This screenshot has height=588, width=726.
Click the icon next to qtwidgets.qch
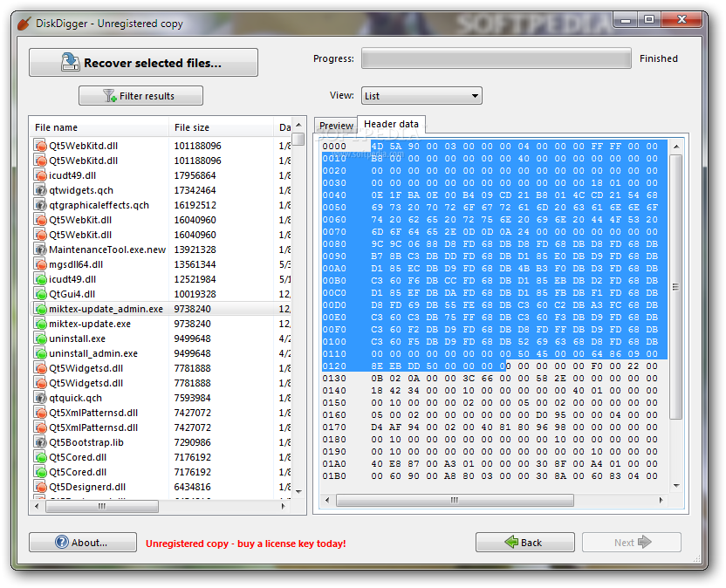tap(41, 190)
